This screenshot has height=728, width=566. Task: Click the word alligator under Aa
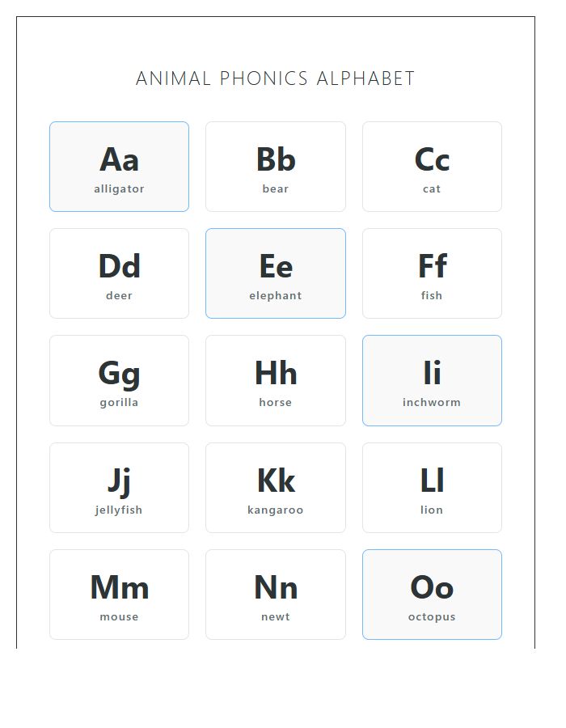[x=119, y=188]
